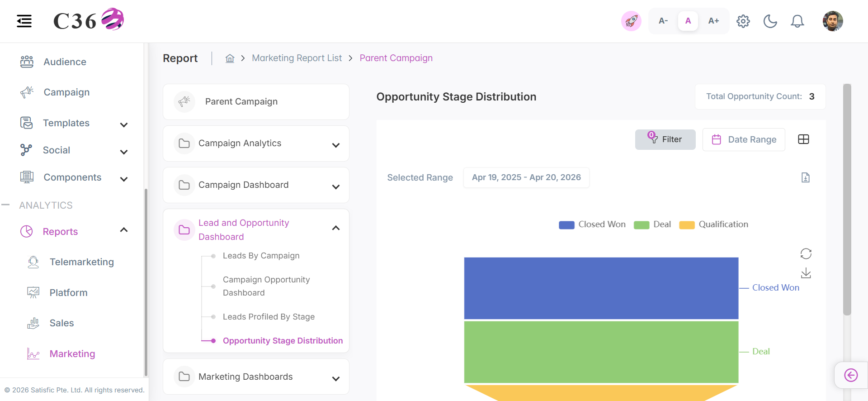Screen dimensions: 868x401
Task: Toggle Qualification legend swatch
Action: (687, 225)
